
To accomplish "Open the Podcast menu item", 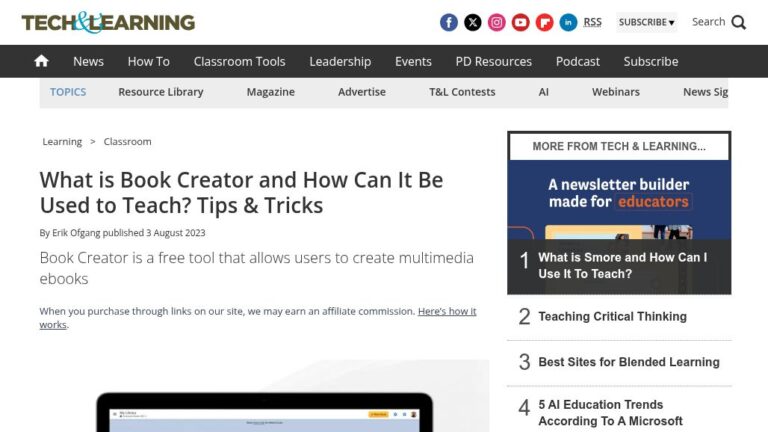I will [x=577, y=61].
